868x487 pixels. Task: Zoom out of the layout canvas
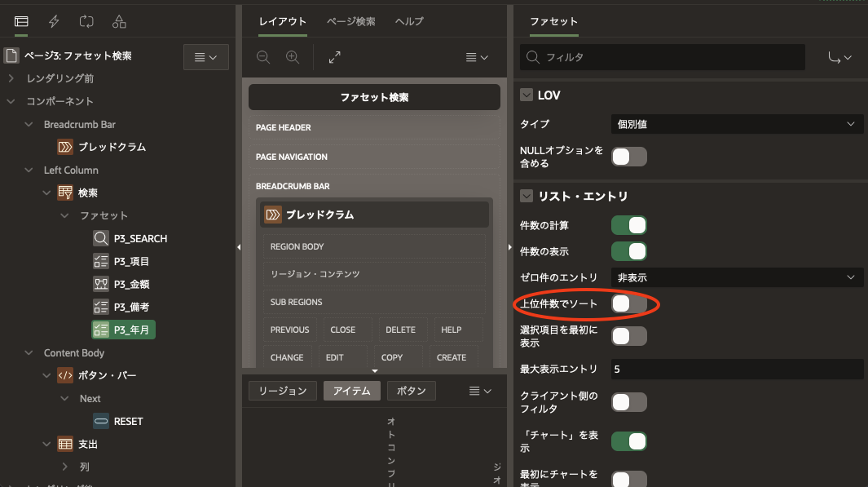pos(262,57)
